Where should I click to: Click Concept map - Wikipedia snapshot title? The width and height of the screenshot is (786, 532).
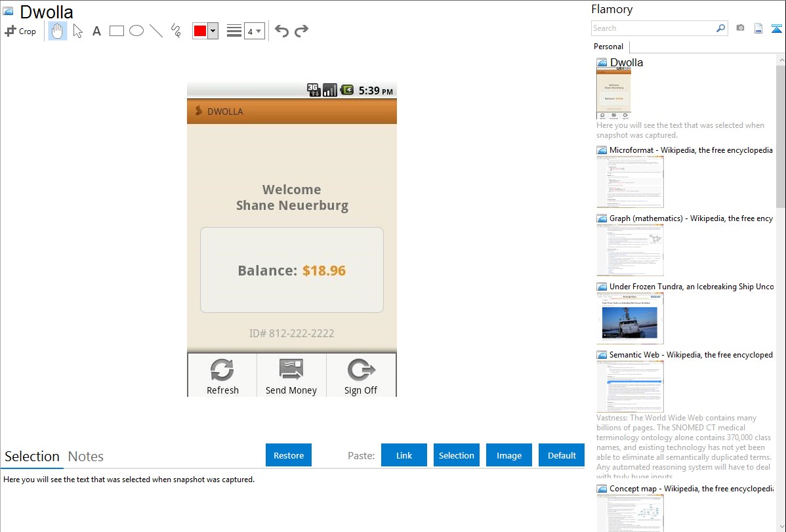click(x=692, y=489)
